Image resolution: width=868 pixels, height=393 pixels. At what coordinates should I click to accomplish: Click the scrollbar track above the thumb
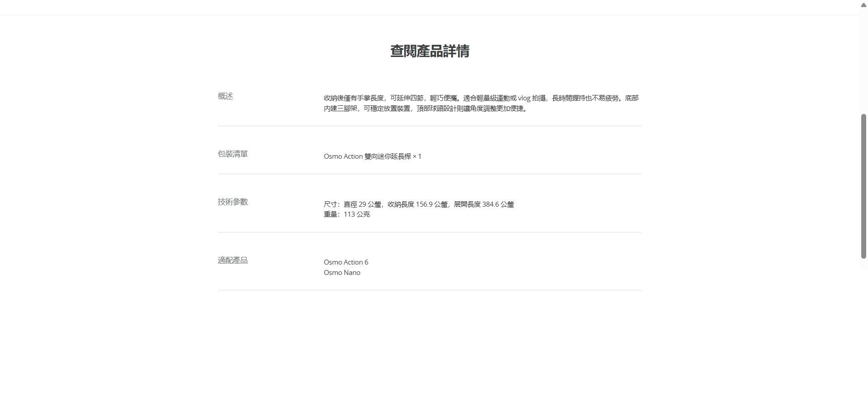pos(863,59)
